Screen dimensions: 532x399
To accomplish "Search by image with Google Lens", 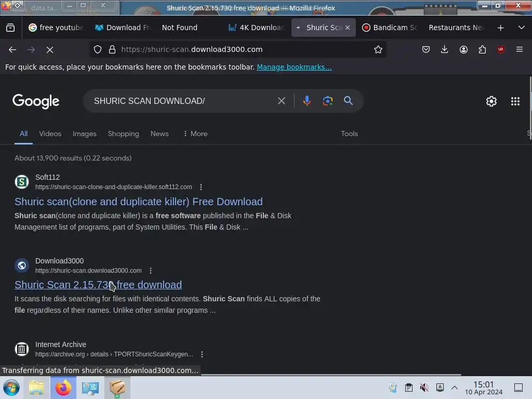I will [x=327, y=101].
